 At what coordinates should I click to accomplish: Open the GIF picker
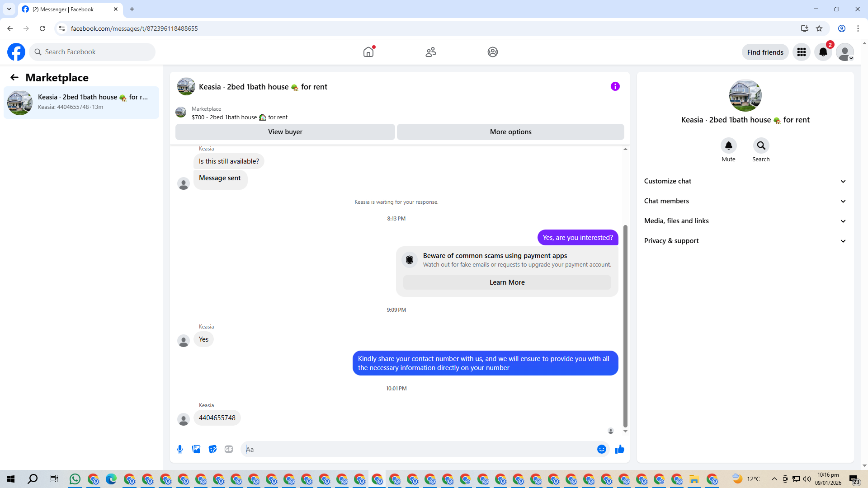pyautogui.click(x=229, y=449)
